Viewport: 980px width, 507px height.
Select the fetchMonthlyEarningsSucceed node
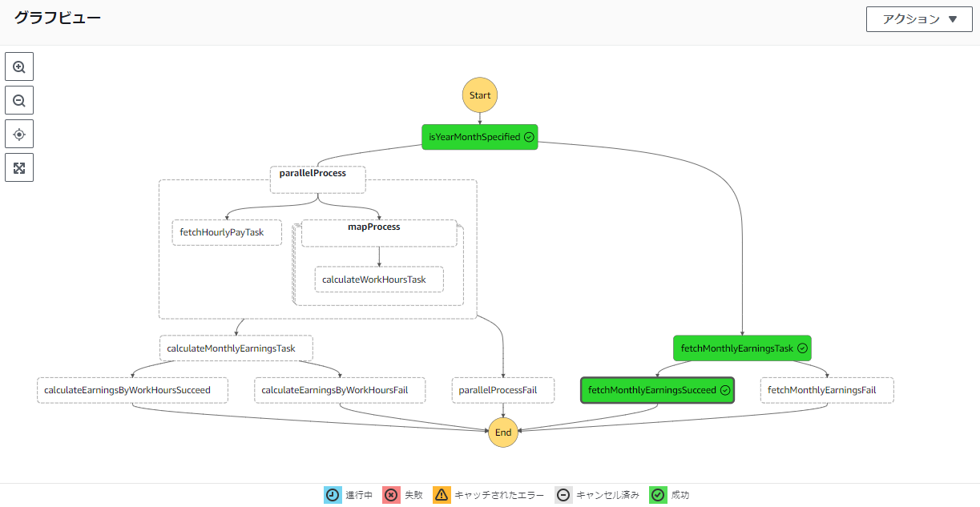pyautogui.click(x=657, y=390)
